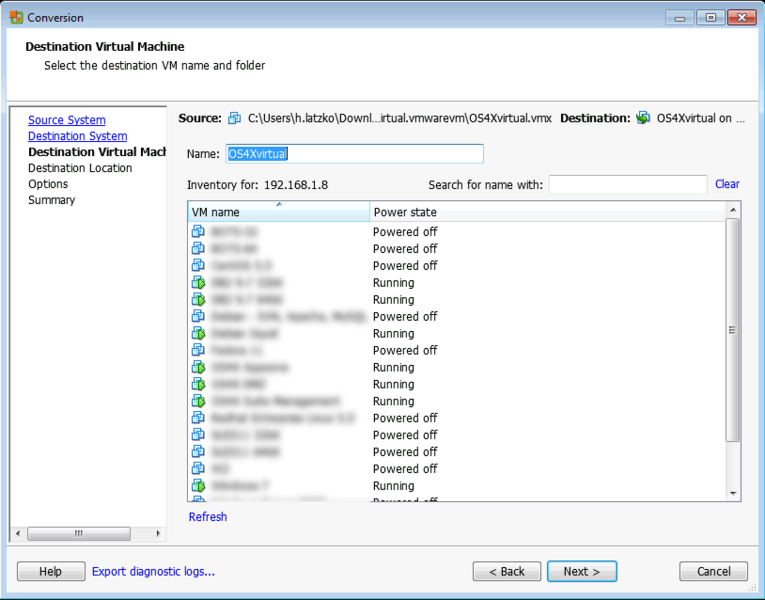The width and height of the screenshot is (765, 600).
Task: Select the first powered-off VM icon in list
Action: click(198, 232)
